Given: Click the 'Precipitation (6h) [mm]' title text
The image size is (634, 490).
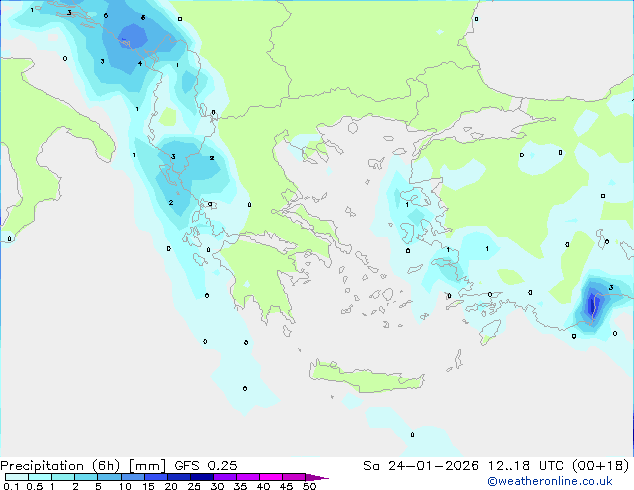Looking at the screenshot, I should pyautogui.click(x=83, y=466).
